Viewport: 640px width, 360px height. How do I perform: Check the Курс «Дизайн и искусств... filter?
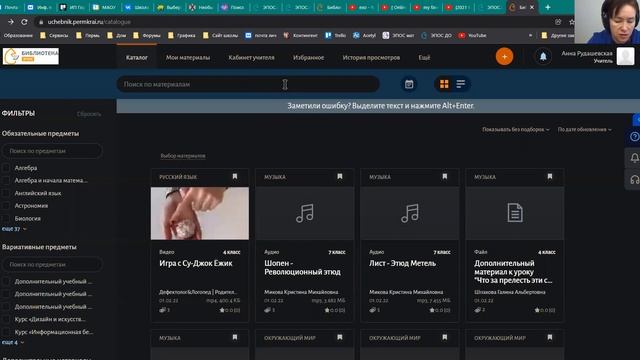click(6, 319)
